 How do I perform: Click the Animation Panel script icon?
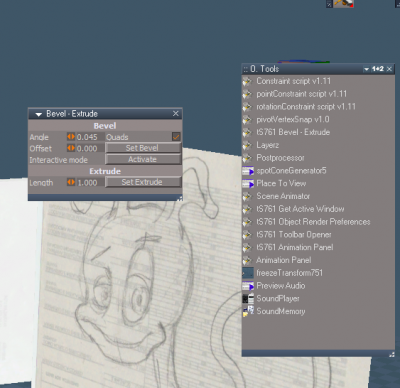[247, 260]
